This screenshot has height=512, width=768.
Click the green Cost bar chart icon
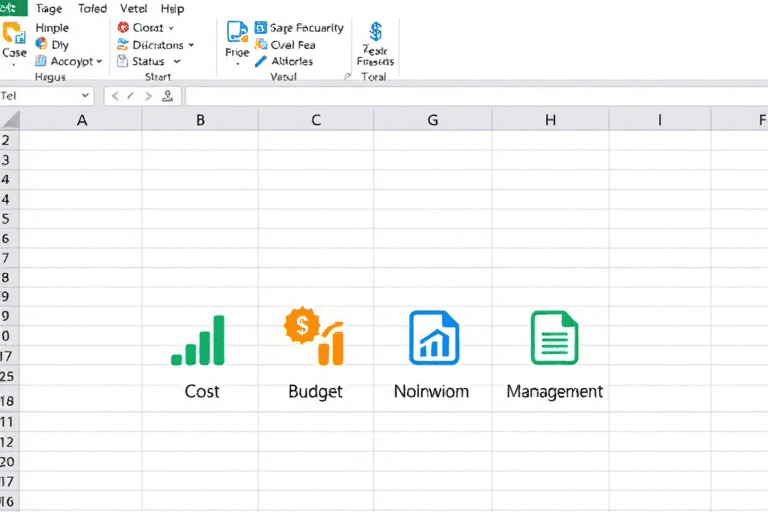(199, 341)
